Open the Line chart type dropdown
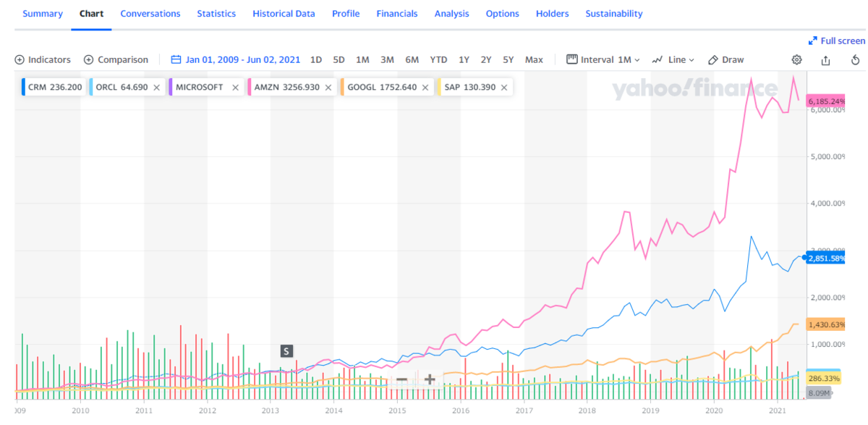 [x=673, y=60]
